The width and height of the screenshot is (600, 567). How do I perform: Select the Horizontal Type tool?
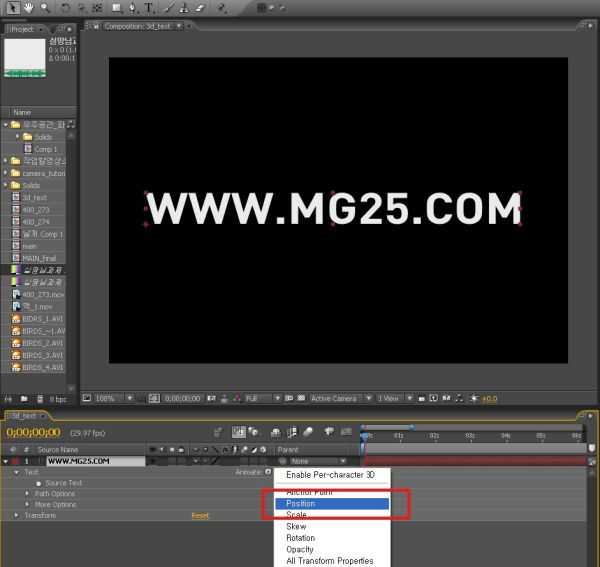pos(149,8)
